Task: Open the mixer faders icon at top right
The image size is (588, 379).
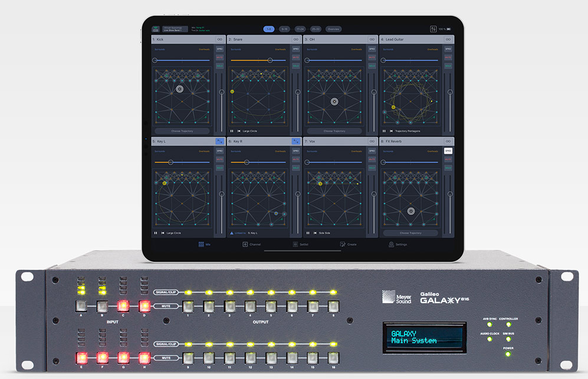Action: point(432,29)
